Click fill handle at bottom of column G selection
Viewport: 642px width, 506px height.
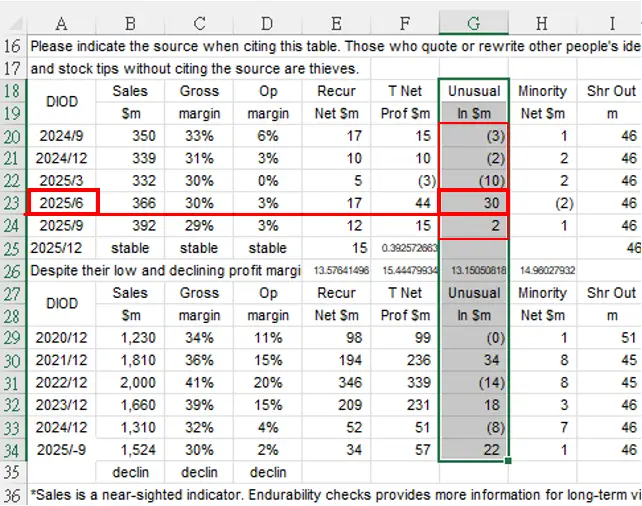(508, 460)
